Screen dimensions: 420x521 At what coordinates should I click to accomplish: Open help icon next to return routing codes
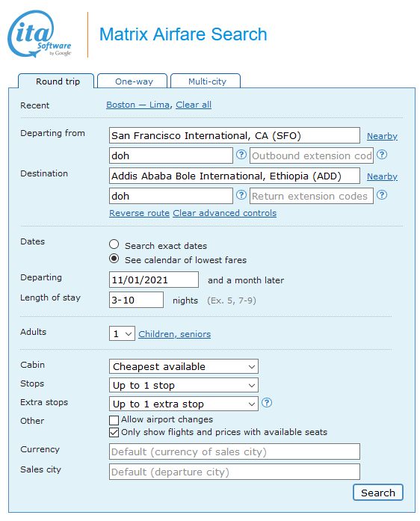(x=241, y=194)
